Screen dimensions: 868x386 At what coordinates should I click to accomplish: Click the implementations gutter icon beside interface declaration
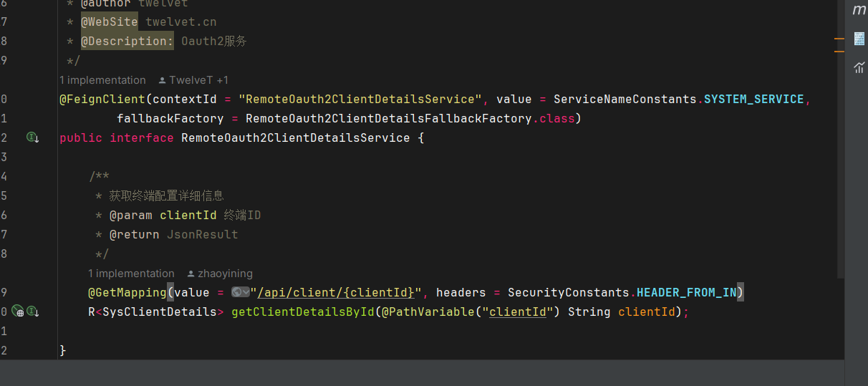[x=32, y=137]
